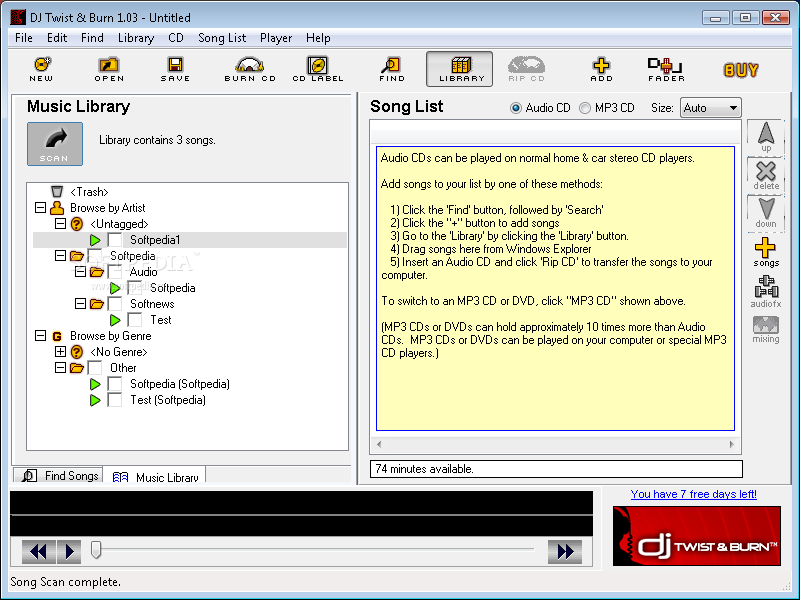Screen dimensions: 800x600
Task: Open the Song List menu
Action: (x=222, y=38)
